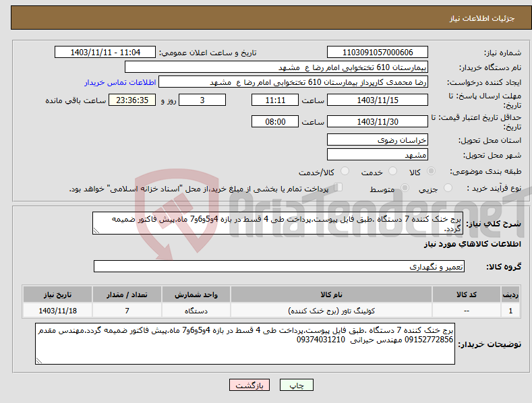This screenshot has height=403, width=532.
Task: Select the جزیی purchase type radio
Action: pyautogui.click(x=448, y=188)
